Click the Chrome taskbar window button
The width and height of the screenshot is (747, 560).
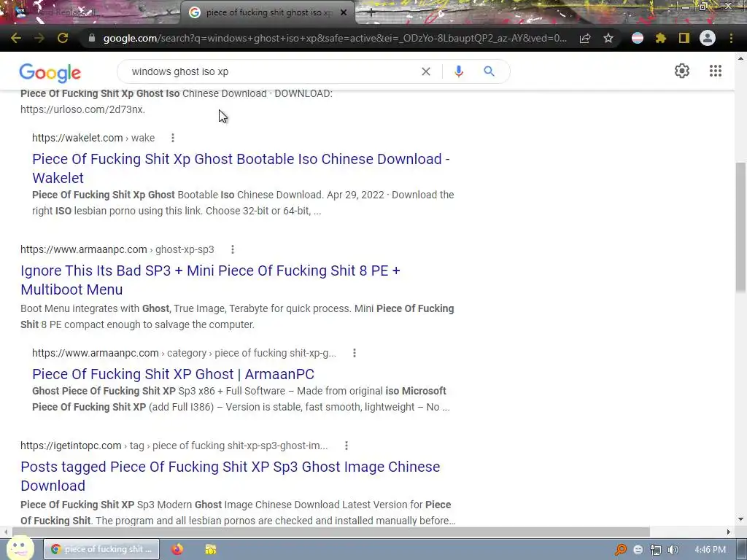tap(101, 549)
